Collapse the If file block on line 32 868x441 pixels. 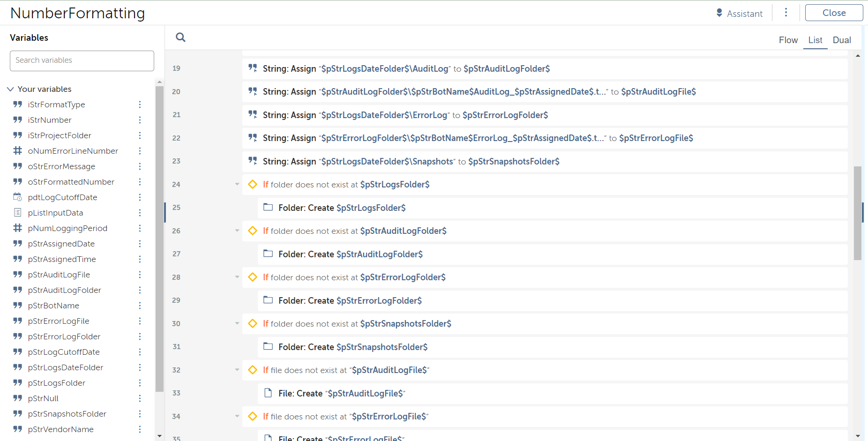(x=237, y=370)
